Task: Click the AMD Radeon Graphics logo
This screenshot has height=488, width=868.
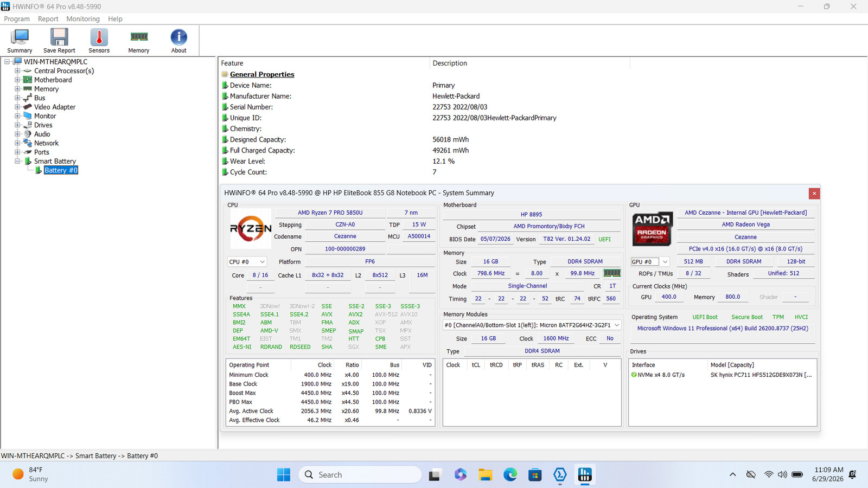Action: point(652,228)
